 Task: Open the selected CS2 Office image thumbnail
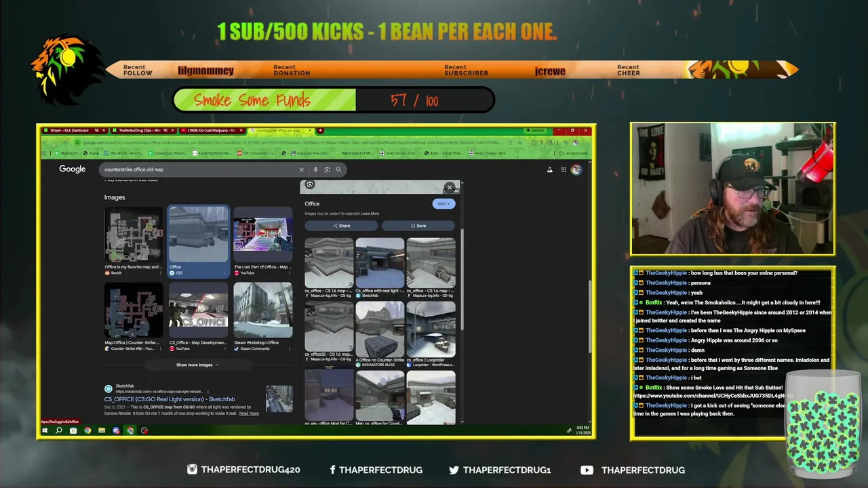tap(198, 235)
